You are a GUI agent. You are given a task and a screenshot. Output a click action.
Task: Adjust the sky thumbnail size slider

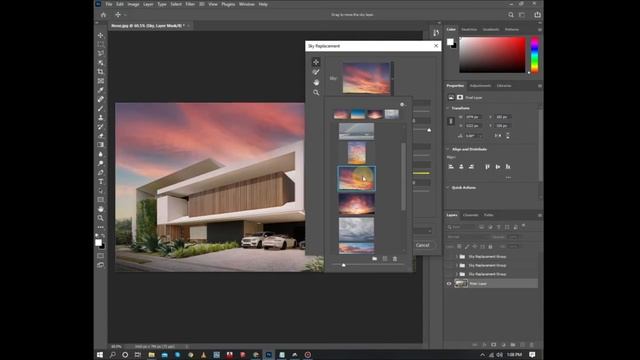click(x=344, y=265)
